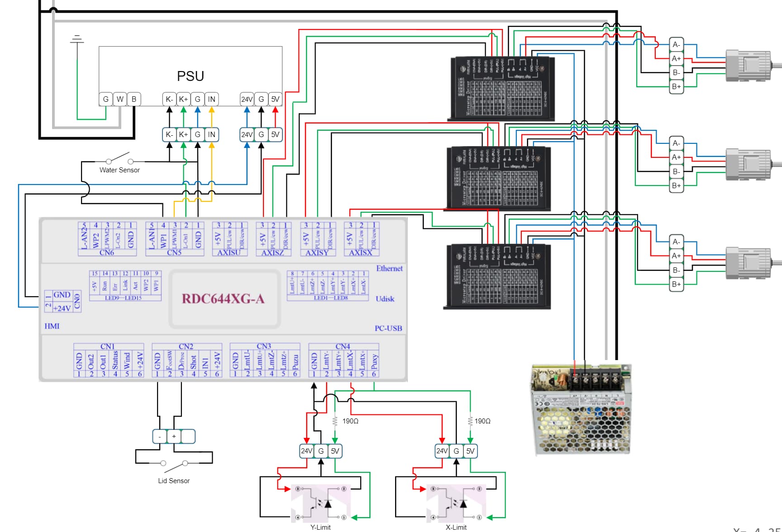The width and height of the screenshot is (782, 532).
Task: Click the minus terminal of the lid sensor connector
Action: 160,437
